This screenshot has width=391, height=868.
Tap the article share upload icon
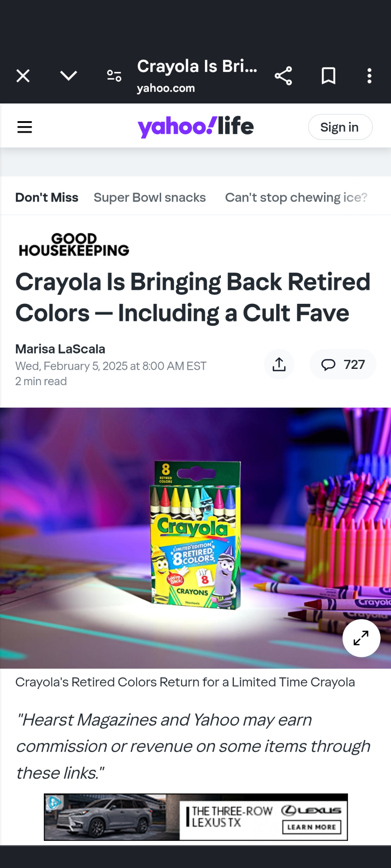pos(279,364)
